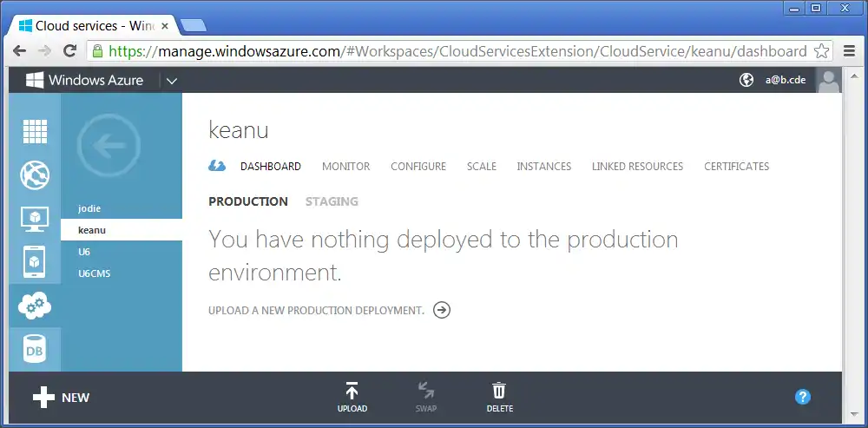Switch to the Configure tab
This screenshot has height=428, width=868.
pos(418,166)
